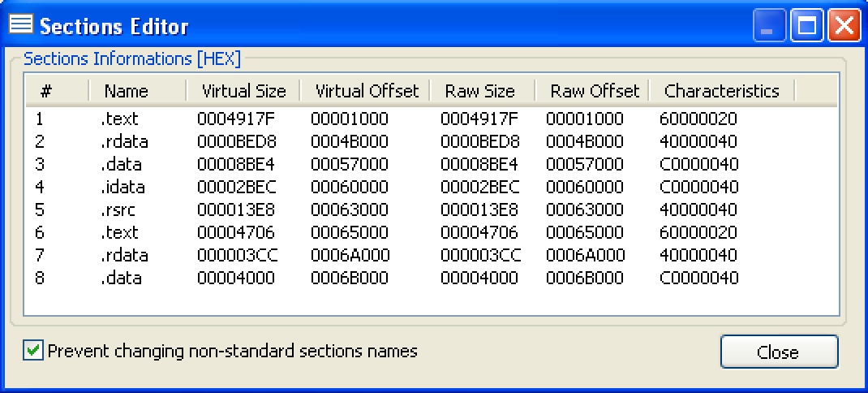The width and height of the screenshot is (868, 393).
Task: Click Virtual Size value 0000BED8
Action: click(237, 141)
